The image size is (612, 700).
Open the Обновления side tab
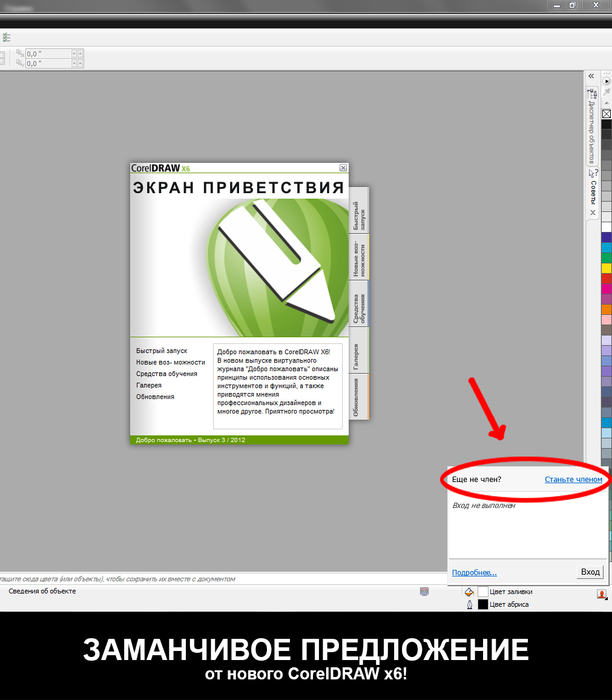pyautogui.click(x=359, y=397)
